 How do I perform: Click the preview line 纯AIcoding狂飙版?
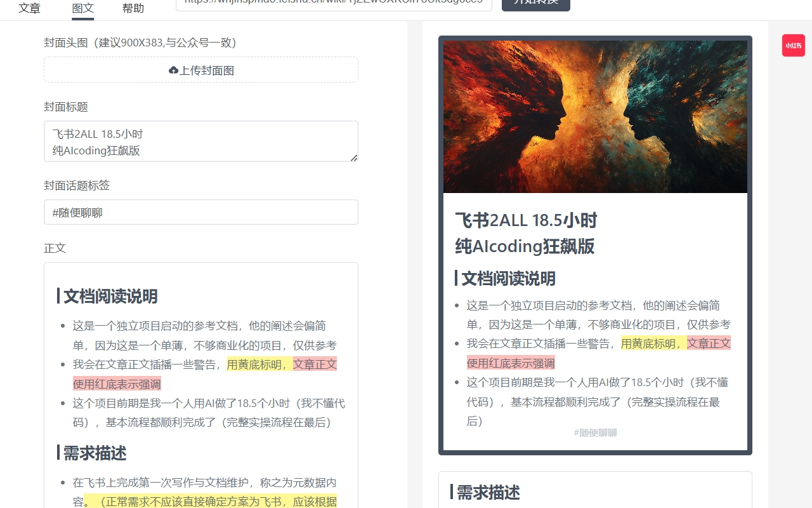(x=525, y=246)
